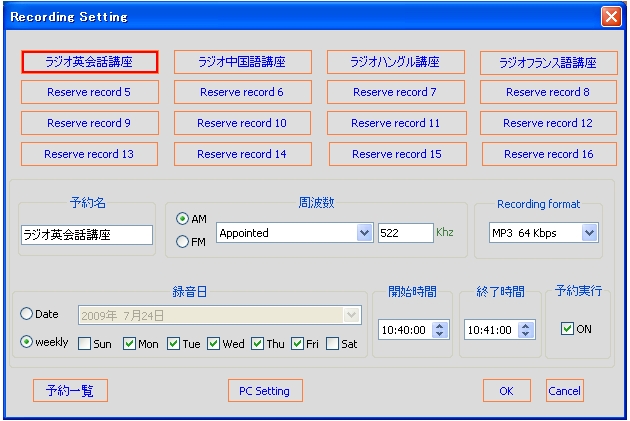Open the 予約一覧 reservation list
This screenshot has height=421, width=630.
[x=70, y=390]
